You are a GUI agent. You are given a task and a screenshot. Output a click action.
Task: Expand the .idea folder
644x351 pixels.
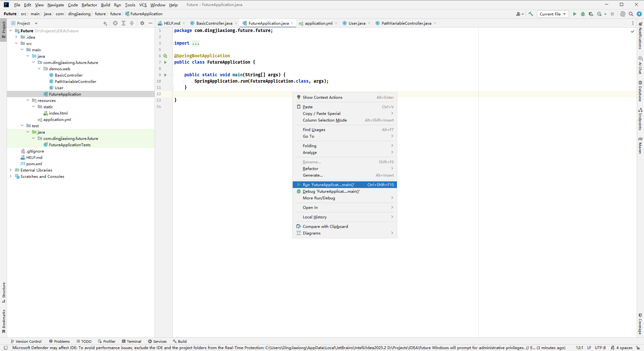pyautogui.click(x=16, y=37)
